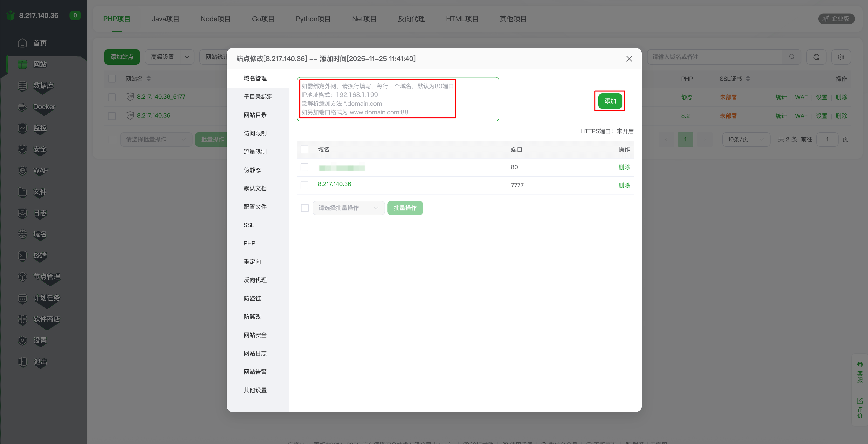Expand the 高级设置 dropdown arrow
868x444 pixels.
coord(187,57)
